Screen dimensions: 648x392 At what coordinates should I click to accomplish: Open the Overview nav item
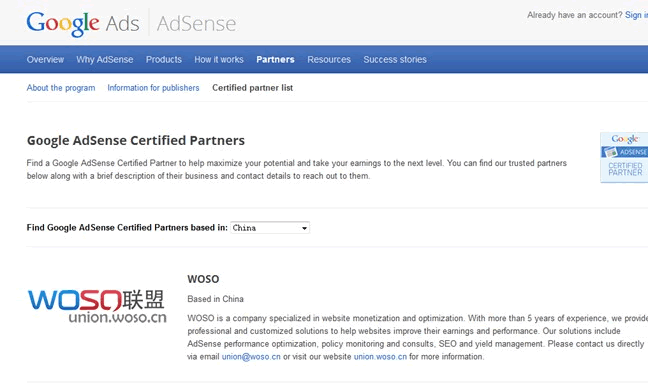point(45,59)
